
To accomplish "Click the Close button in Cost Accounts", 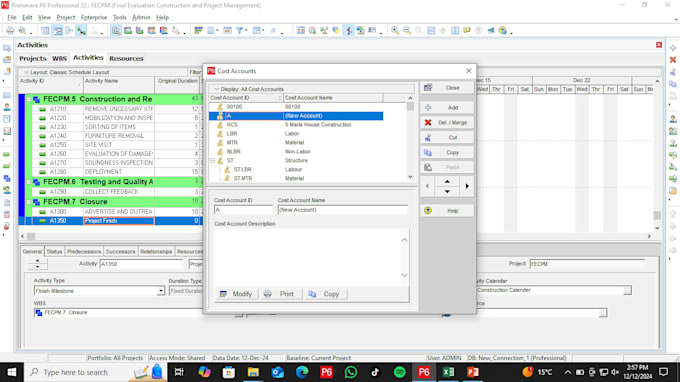I will tap(447, 88).
